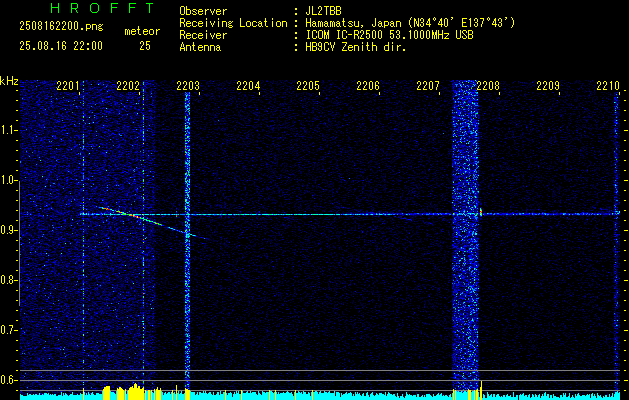Click the date stamp 25.08.16 22:00
The width and height of the screenshot is (629, 400).
coord(61,46)
